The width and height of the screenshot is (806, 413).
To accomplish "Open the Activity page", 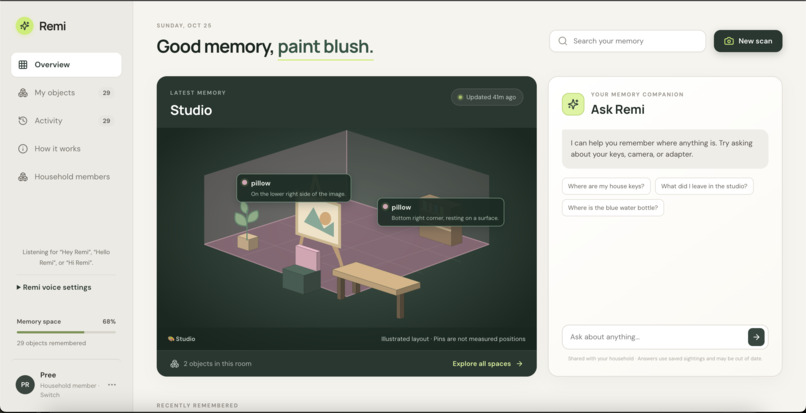I will [66, 121].
